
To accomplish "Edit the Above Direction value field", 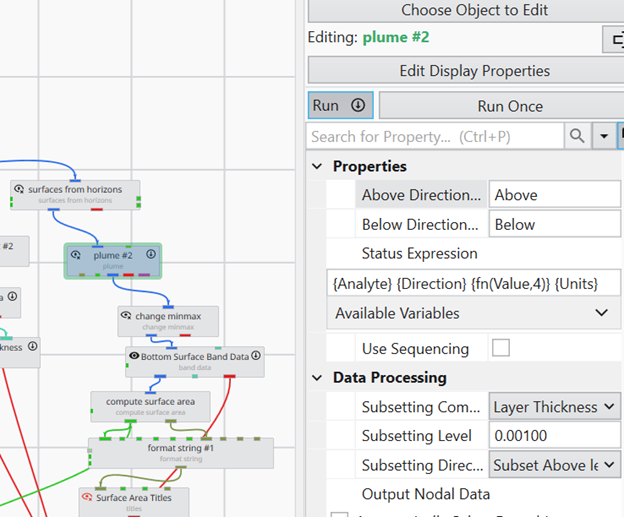I will tap(555, 195).
